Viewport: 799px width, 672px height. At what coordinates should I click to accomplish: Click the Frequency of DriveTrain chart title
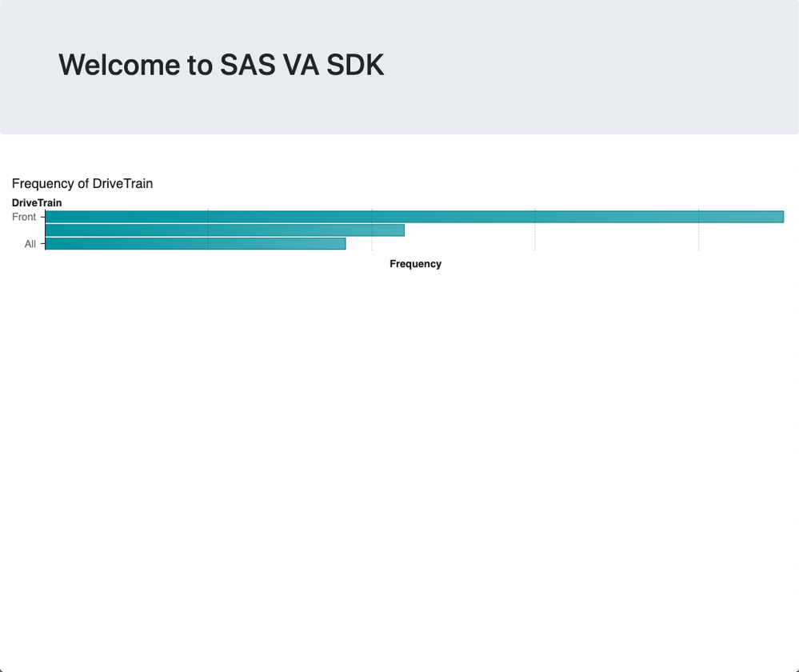pyautogui.click(x=82, y=183)
